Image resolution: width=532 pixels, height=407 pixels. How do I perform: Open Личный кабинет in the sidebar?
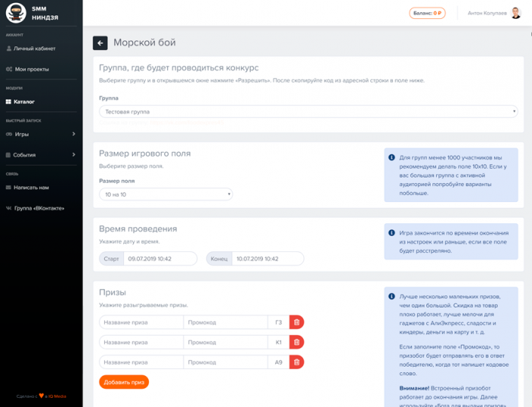pos(34,49)
